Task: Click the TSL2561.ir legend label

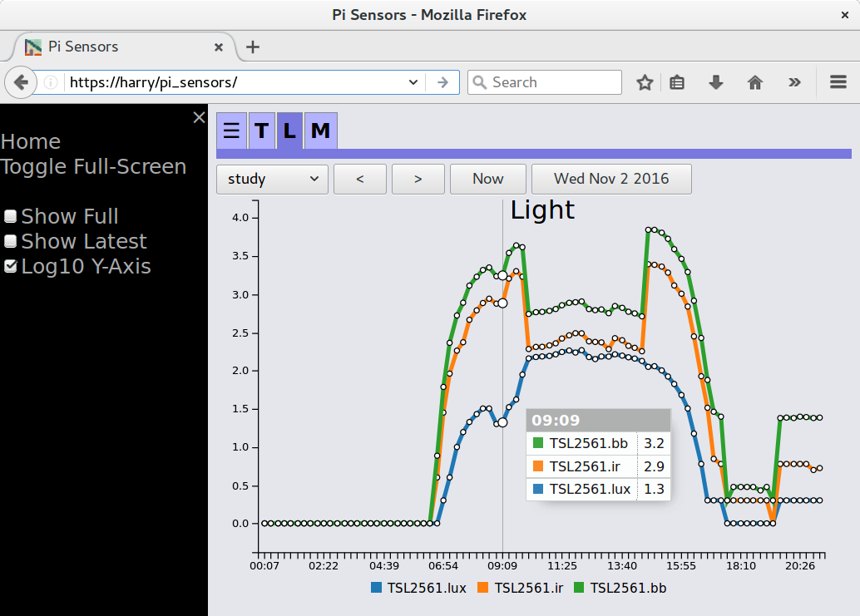Action: [x=528, y=588]
